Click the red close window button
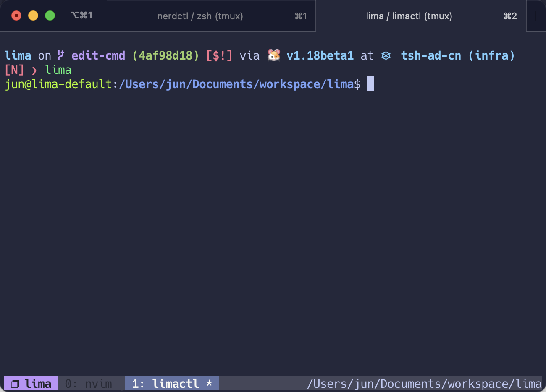Viewport: 546px width, 392px height. coord(16,16)
